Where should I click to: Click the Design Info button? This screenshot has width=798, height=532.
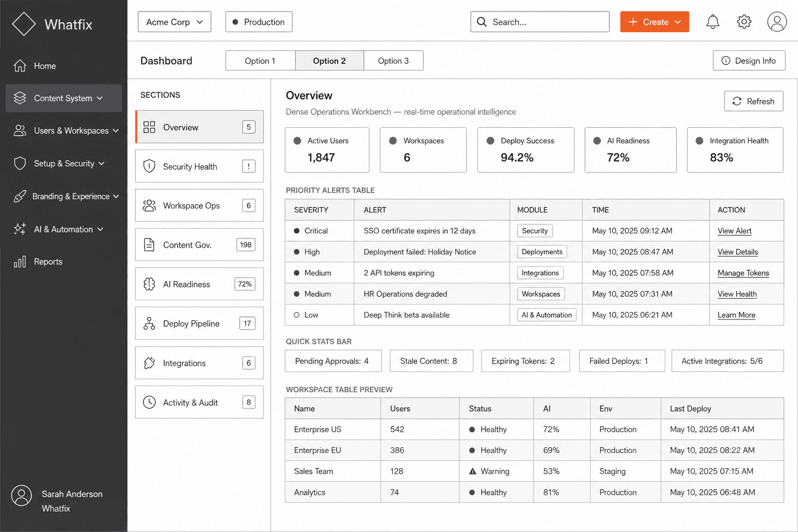pos(749,61)
